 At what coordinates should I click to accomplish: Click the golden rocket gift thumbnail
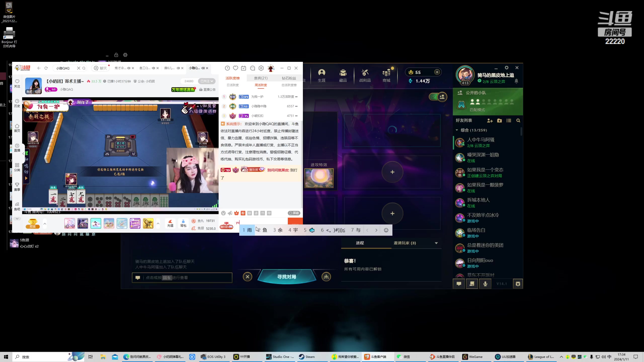click(148, 223)
